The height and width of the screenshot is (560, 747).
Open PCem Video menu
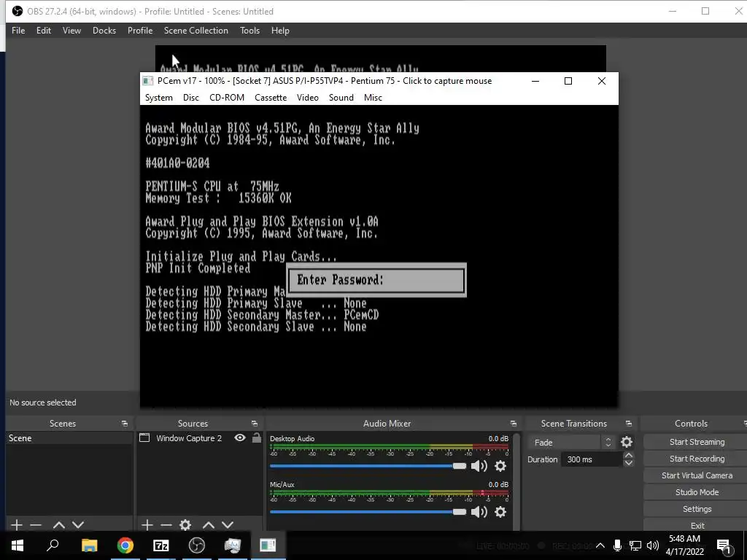click(x=308, y=98)
